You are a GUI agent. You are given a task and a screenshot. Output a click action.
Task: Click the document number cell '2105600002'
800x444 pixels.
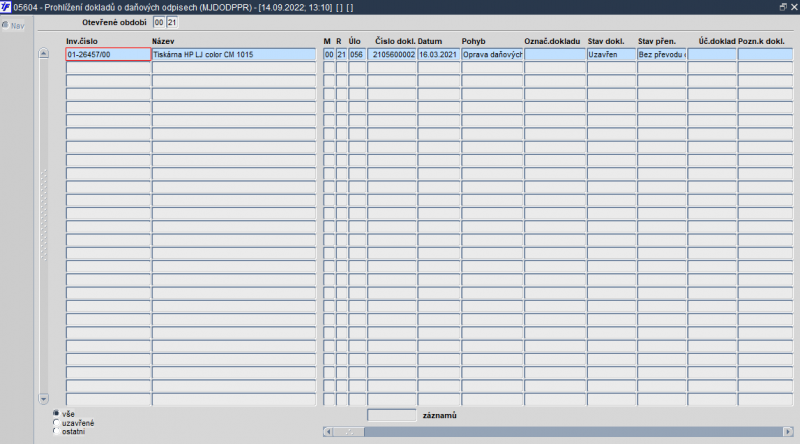(x=392, y=54)
